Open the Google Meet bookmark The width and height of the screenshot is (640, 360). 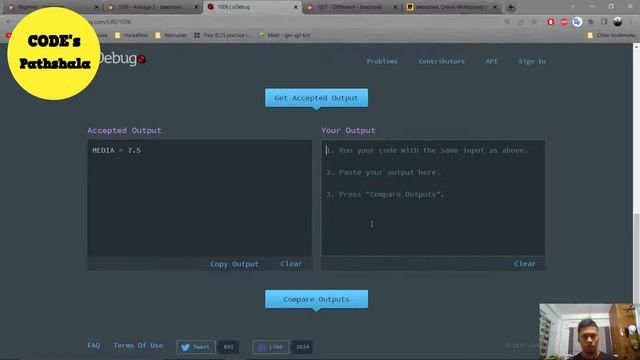[284, 36]
